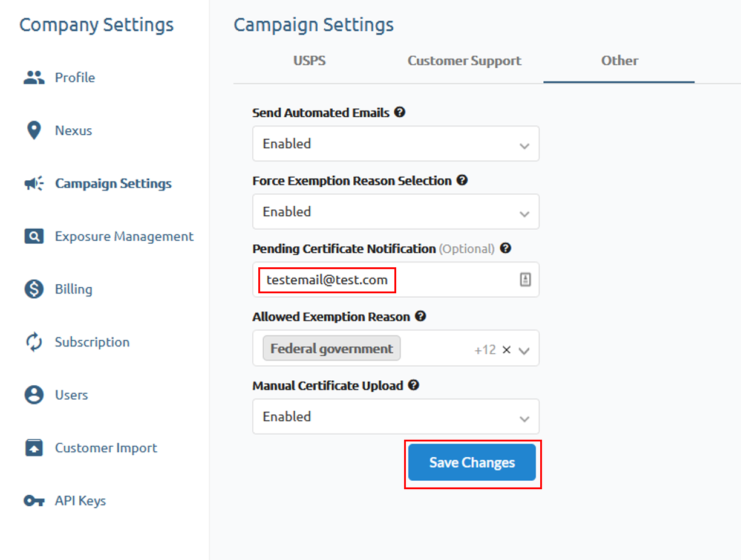Click the contact icon in the notification field
Viewport: 741px width, 560px height.
point(524,279)
